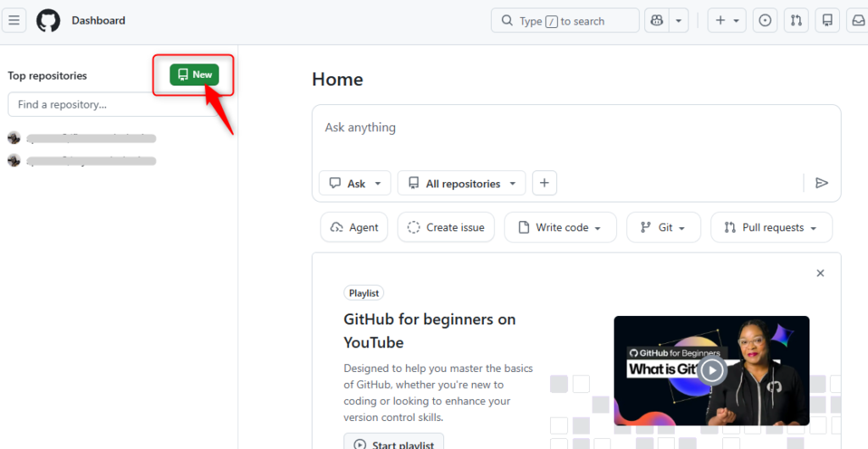
Task: Click the GitHub logo icon
Action: click(x=48, y=20)
